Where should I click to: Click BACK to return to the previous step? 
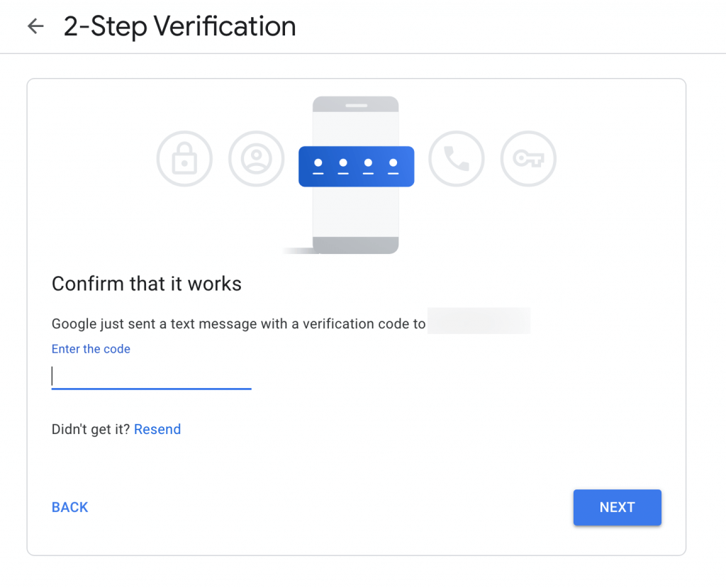click(x=69, y=507)
